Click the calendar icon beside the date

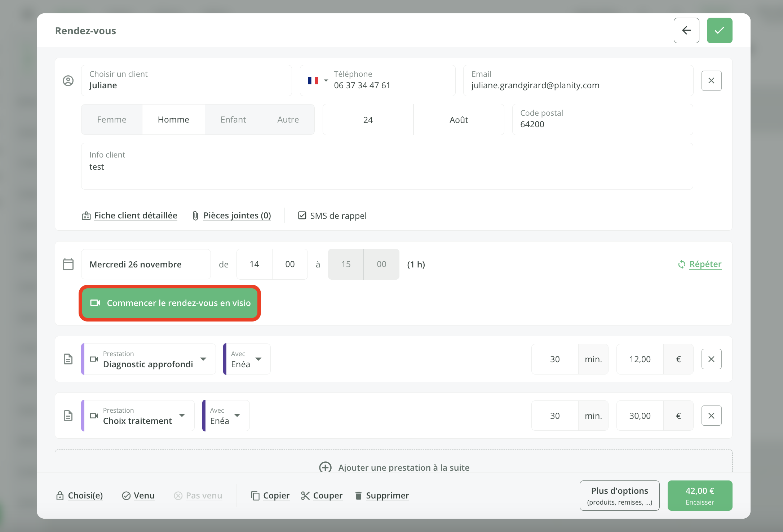point(68,264)
